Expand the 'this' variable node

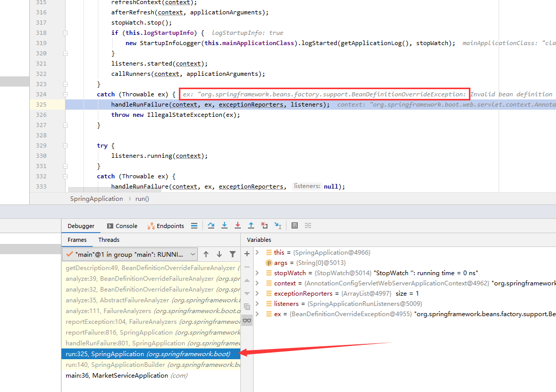point(257,252)
